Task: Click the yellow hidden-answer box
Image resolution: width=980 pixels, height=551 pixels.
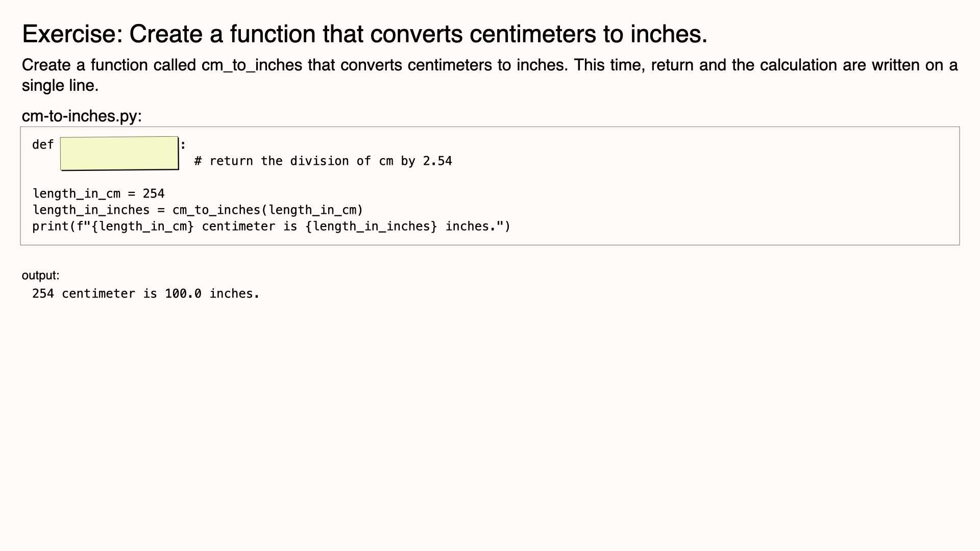Action: (119, 153)
